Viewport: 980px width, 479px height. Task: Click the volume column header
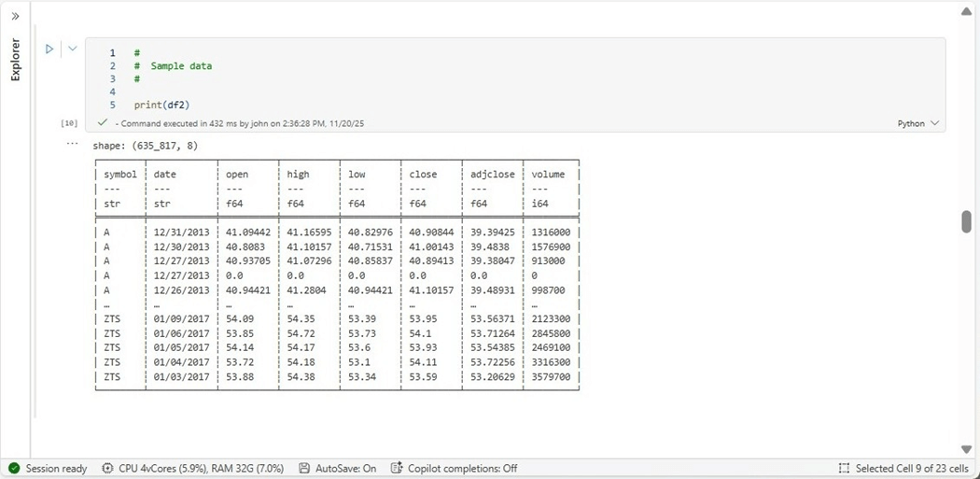coord(548,175)
